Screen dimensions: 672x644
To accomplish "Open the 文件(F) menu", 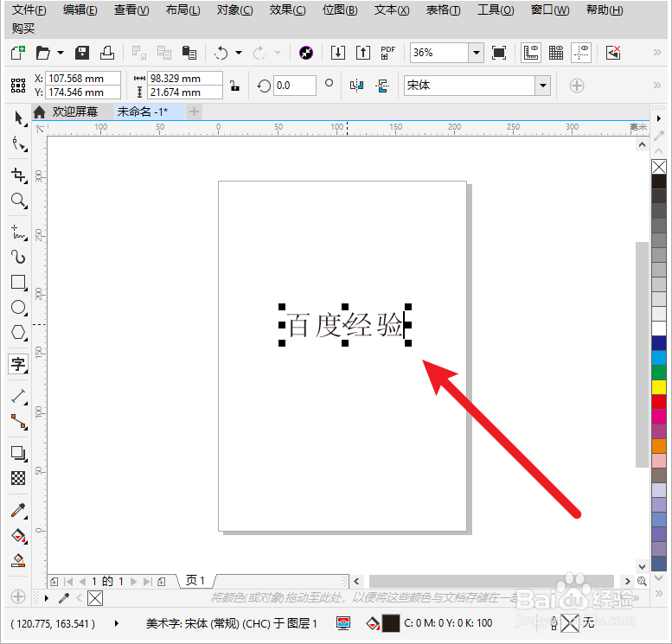I will point(29,10).
